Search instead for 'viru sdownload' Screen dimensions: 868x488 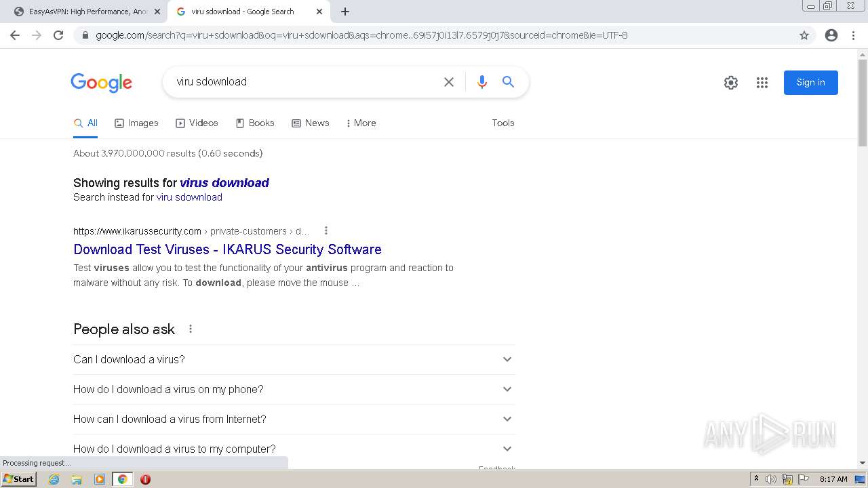click(x=189, y=197)
